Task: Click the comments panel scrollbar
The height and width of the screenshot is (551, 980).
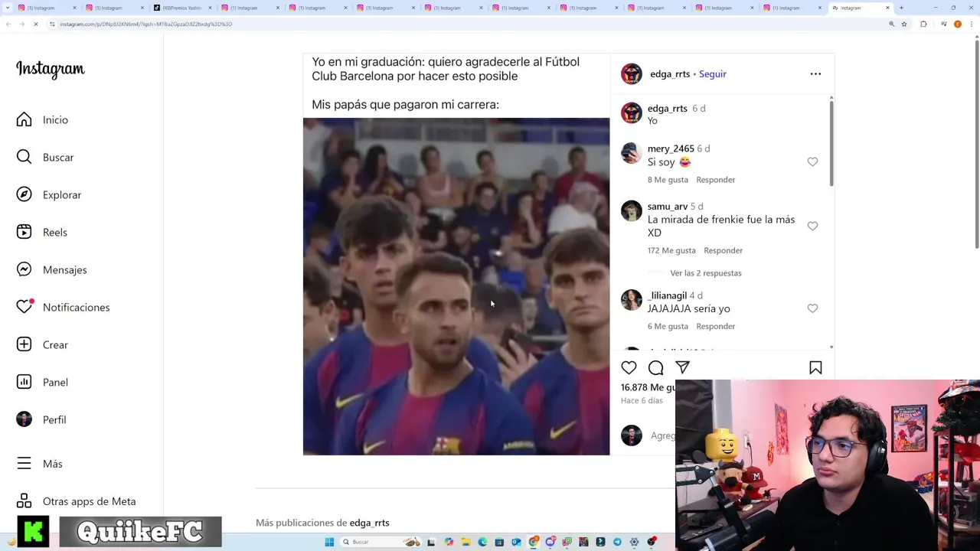Action: tap(831, 143)
